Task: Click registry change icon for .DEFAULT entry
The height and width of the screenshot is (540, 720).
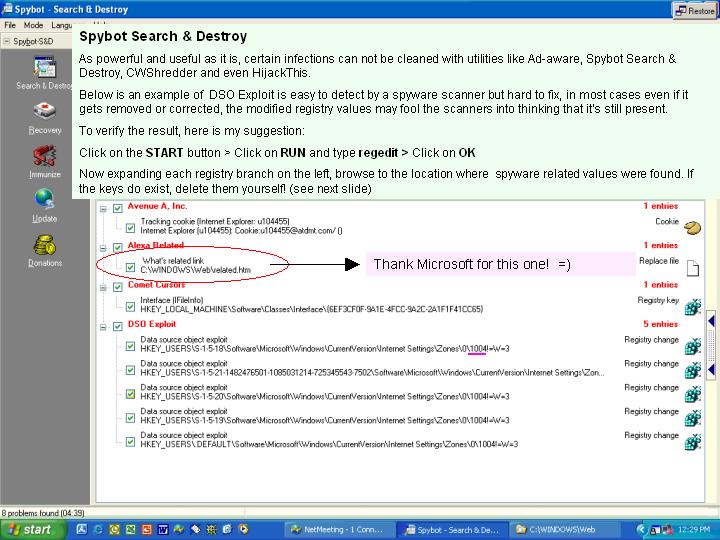Action: (x=692, y=442)
